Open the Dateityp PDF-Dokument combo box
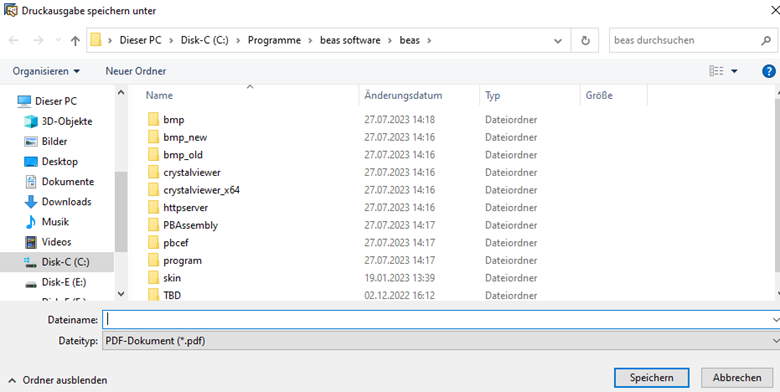 pyautogui.click(x=441, y=341)
